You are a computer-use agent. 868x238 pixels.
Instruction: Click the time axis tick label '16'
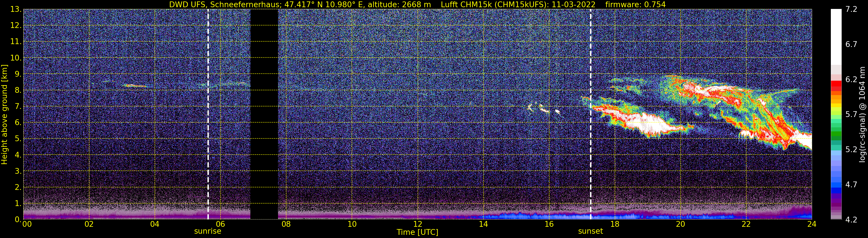click(x=549, y=224)
